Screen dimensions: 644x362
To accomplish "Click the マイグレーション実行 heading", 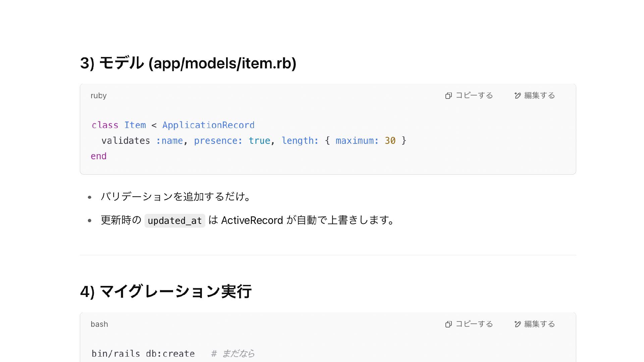I will (166, 291).
